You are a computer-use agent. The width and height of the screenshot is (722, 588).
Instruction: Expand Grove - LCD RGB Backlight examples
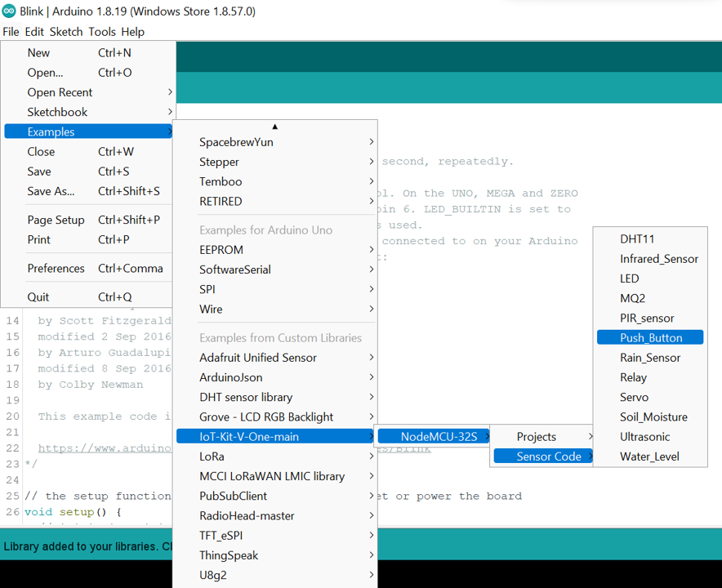click(x=275, y=416)
